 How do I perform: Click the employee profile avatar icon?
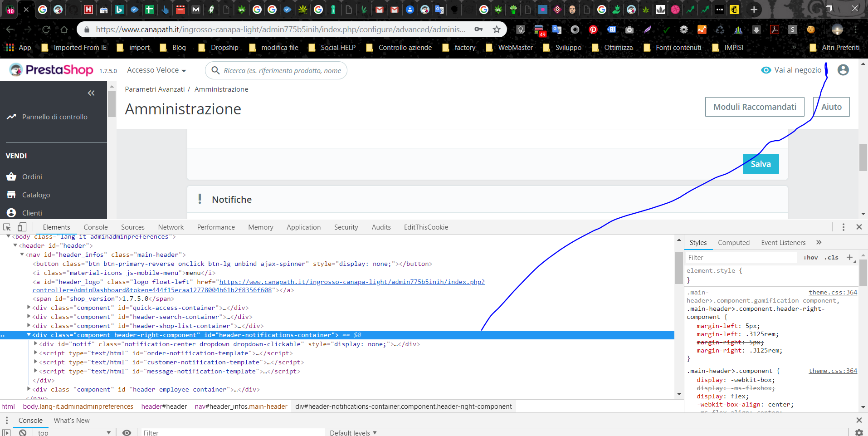(843, 70)
